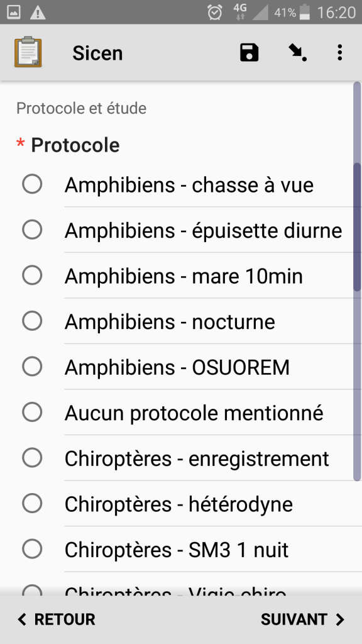Go back with the RETOUR button
362x644 pixels.
click(56, 619)
